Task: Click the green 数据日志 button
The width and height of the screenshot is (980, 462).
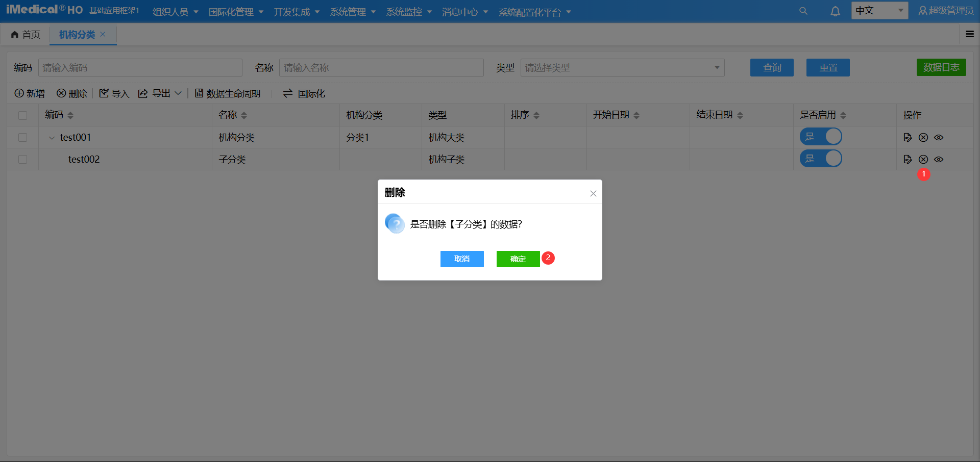Action: click(941, 67)
